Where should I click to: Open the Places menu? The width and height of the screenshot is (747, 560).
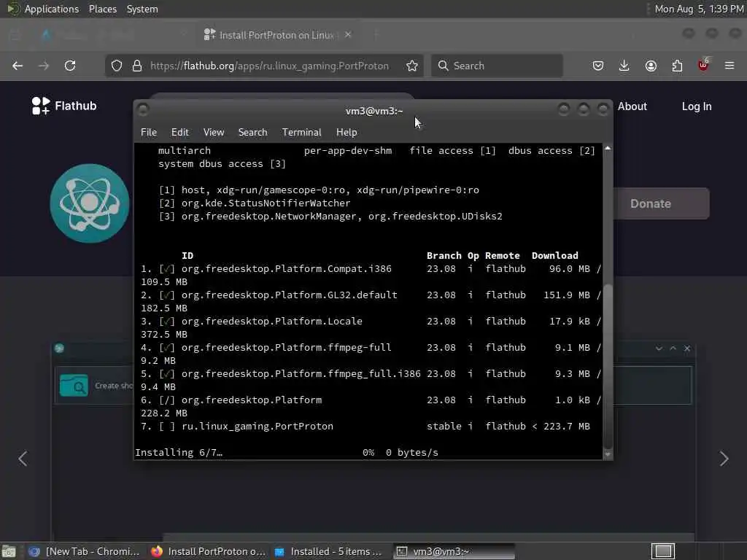(102, 9)
